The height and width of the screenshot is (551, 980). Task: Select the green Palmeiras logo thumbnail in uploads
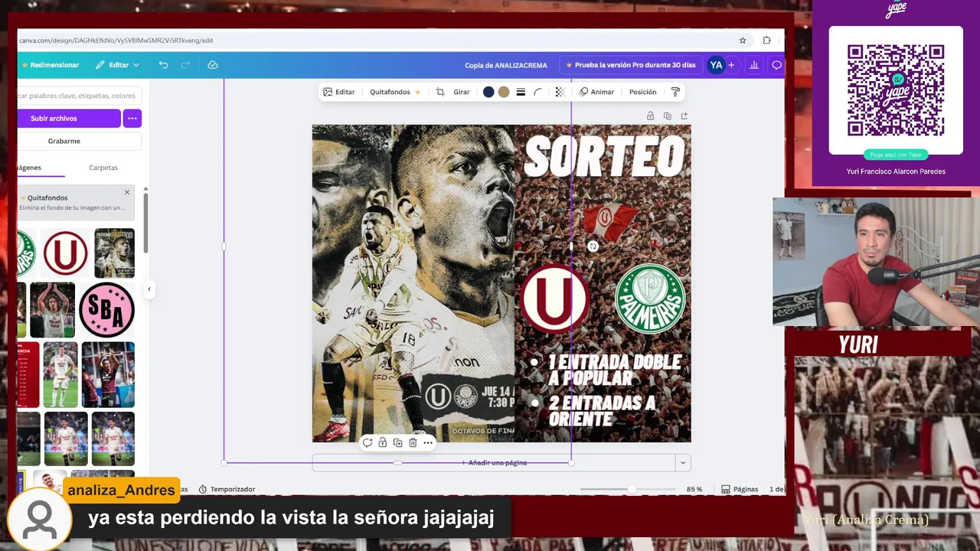(x=26, y=253)
